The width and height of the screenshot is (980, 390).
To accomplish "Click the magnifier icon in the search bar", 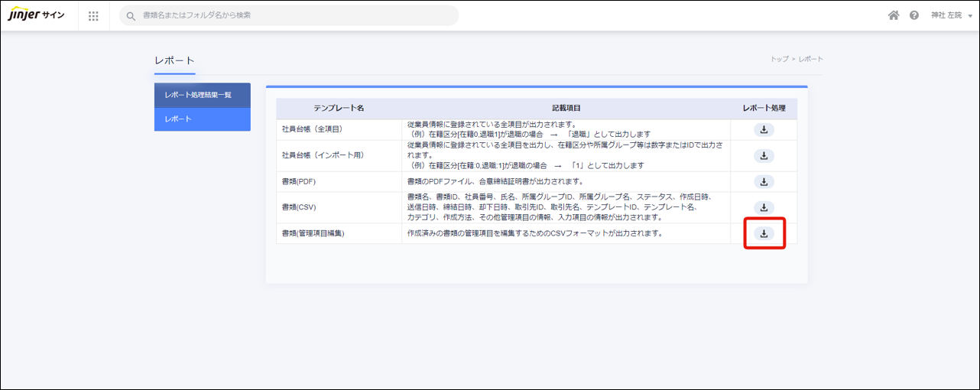I will pos(131,15).
